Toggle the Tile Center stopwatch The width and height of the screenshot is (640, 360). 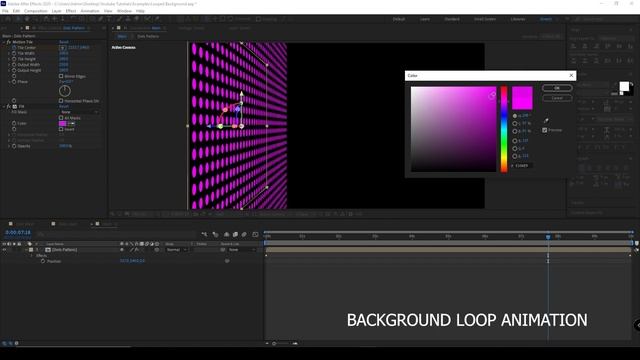click(14, 48)
